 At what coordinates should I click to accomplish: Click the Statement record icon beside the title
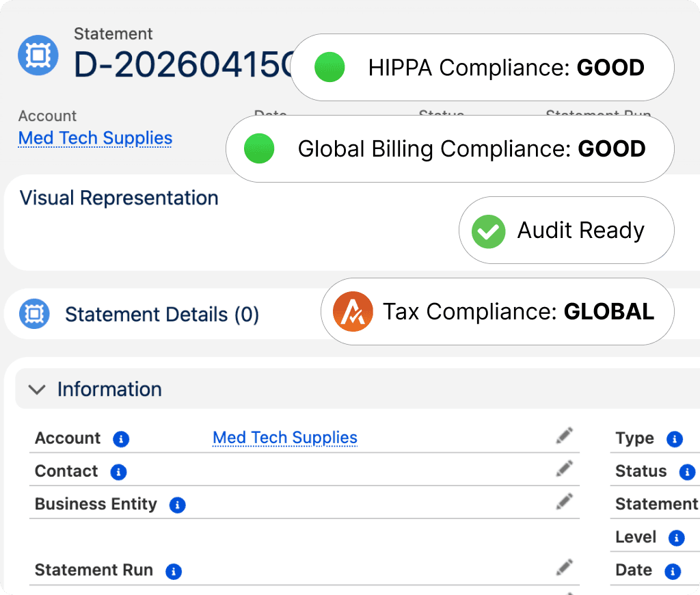tap(38, 55)
